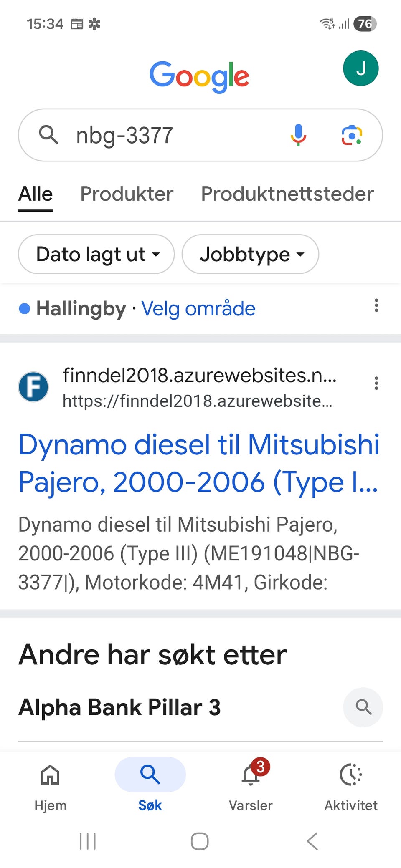Expand the Dato lagt ut dropdown
This screenshot has height=868, width=401.
pyautogui.click(x=96, y=254)
